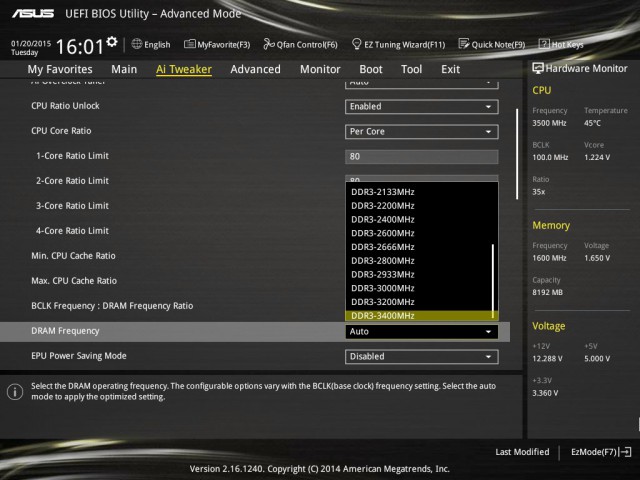Viewport: 640px width, 480px height.
Task: Go to the Exit tab
Action: pos(451,69)
